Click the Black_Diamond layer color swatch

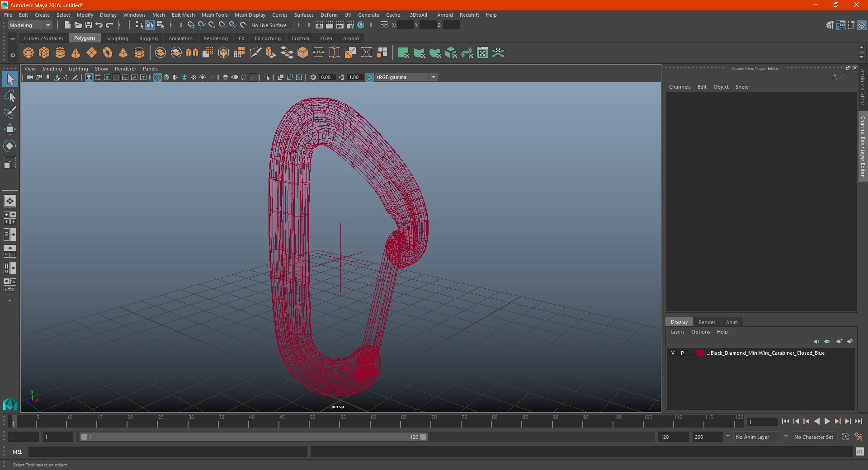tap(700, 353)
